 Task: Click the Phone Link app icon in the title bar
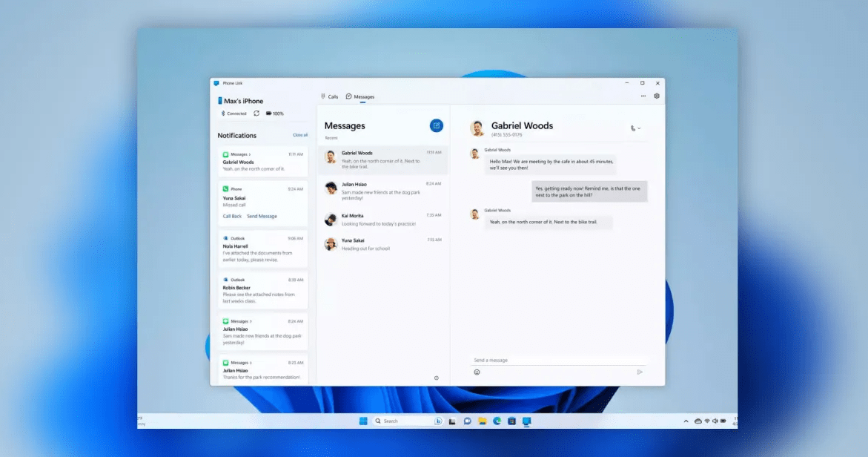click(216, 83)
